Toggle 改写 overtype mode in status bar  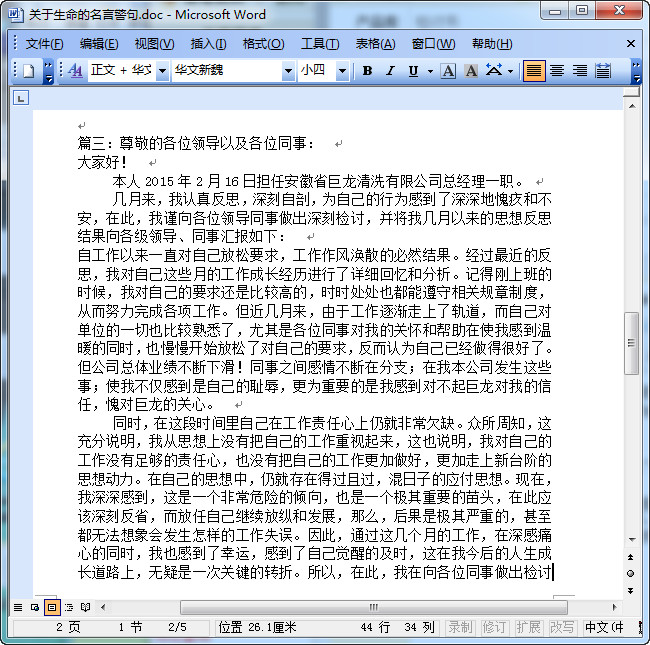coord(562,627)
